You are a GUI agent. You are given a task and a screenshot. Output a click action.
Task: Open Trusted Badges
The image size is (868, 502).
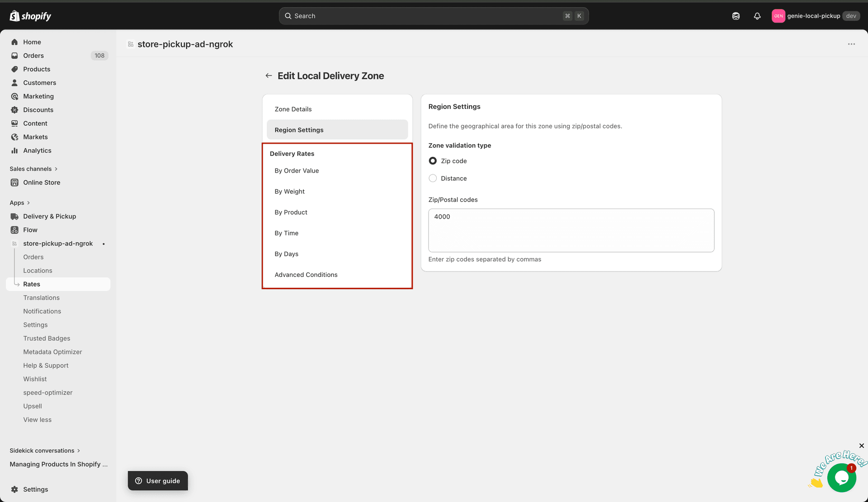coord(47,338)
